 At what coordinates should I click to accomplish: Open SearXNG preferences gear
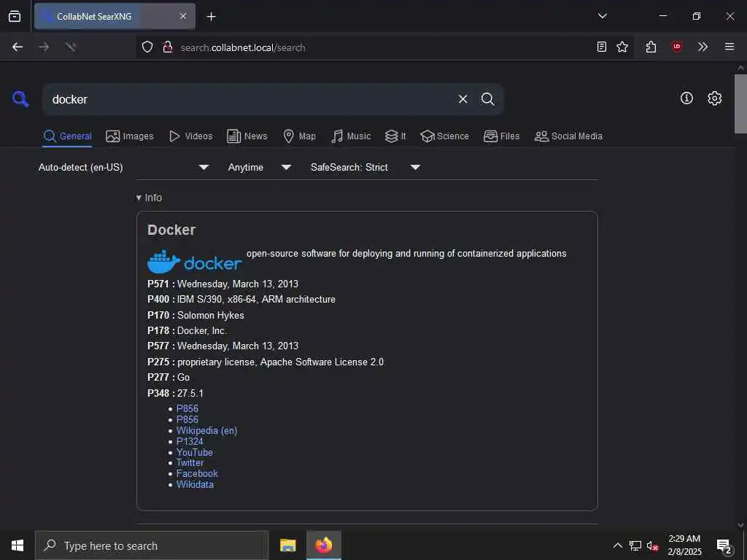[x=714, y=98]
